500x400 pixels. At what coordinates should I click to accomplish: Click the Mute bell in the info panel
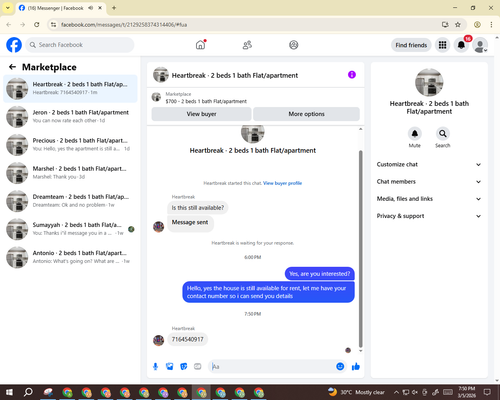415,134
